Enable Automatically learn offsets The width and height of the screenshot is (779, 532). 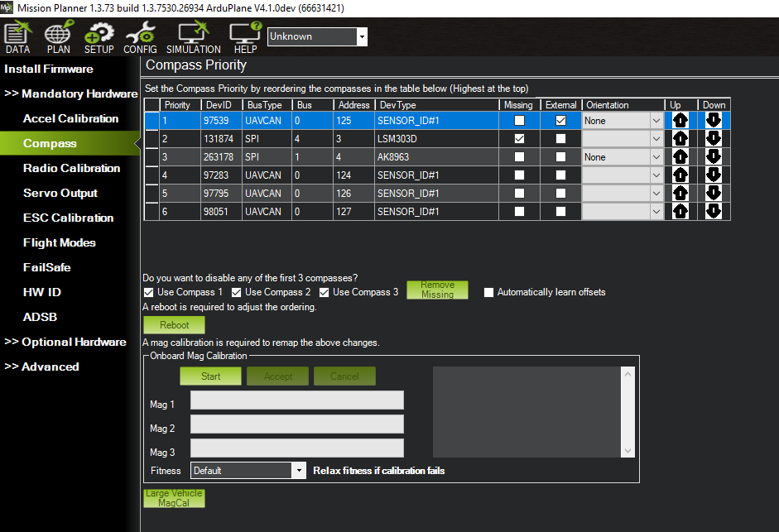point(489,292)
